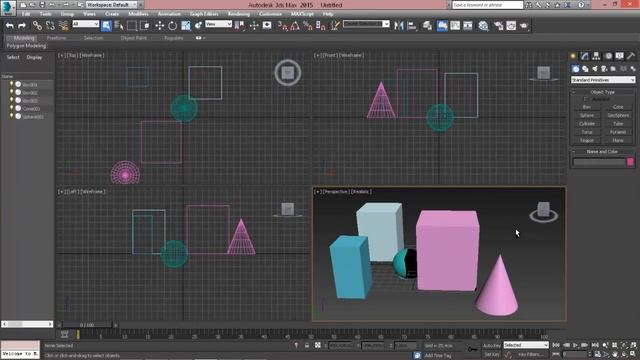Switch to the Freeform ribbon tab

[x=56, y=38]
